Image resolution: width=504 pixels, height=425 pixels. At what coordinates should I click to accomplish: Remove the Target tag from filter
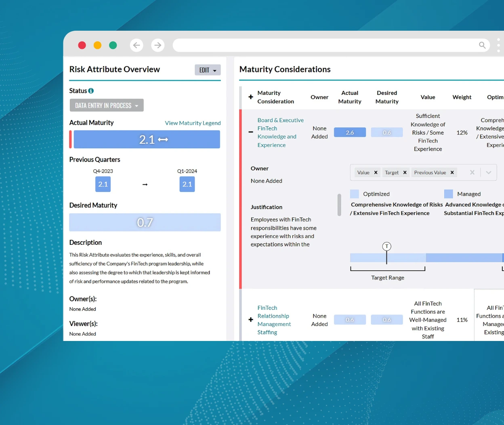(x=405, y=173)
